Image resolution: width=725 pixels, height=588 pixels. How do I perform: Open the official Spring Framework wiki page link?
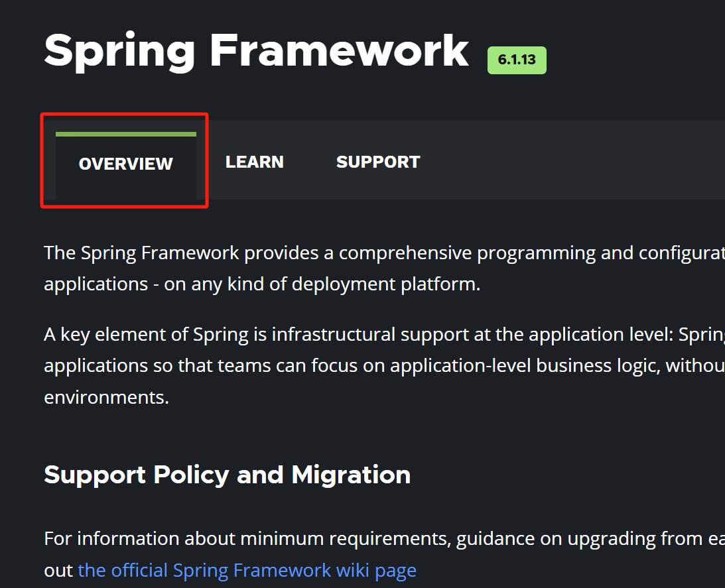[247, 571]
